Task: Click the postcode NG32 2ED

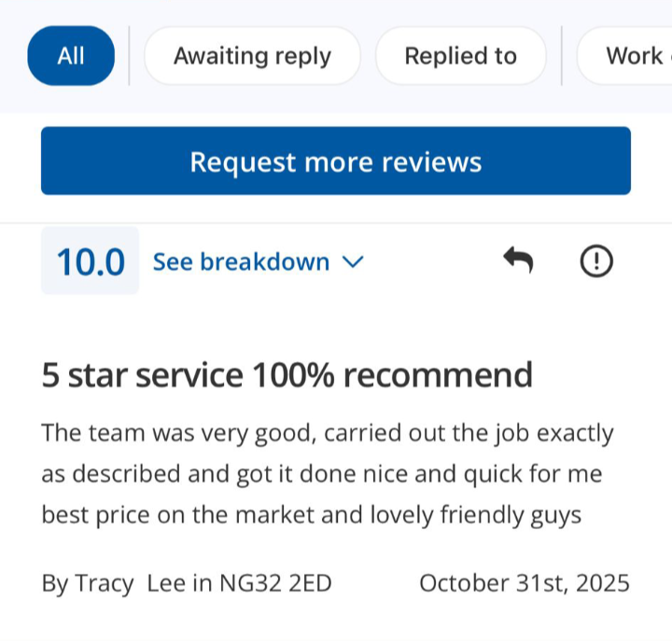Action: click(275, 583)
